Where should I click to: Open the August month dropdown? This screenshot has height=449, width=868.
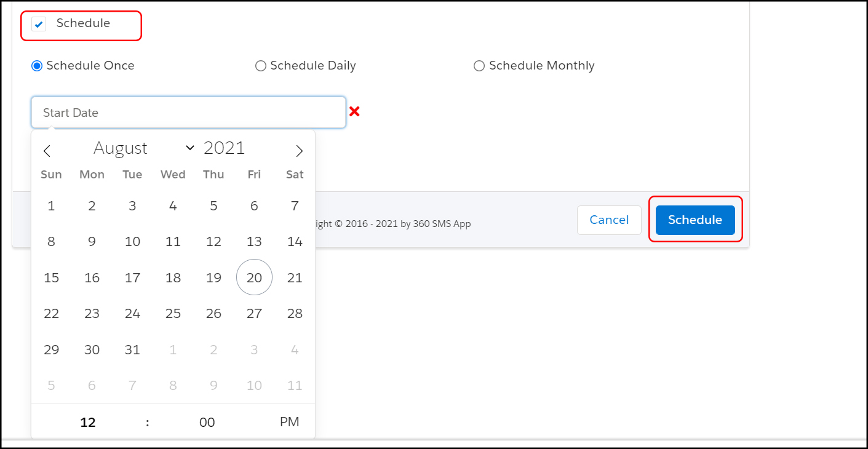tap(144, 148)
